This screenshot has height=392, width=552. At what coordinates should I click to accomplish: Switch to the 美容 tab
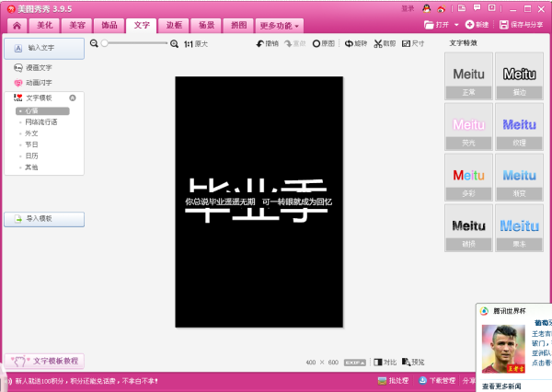click(x=77, y=25)
